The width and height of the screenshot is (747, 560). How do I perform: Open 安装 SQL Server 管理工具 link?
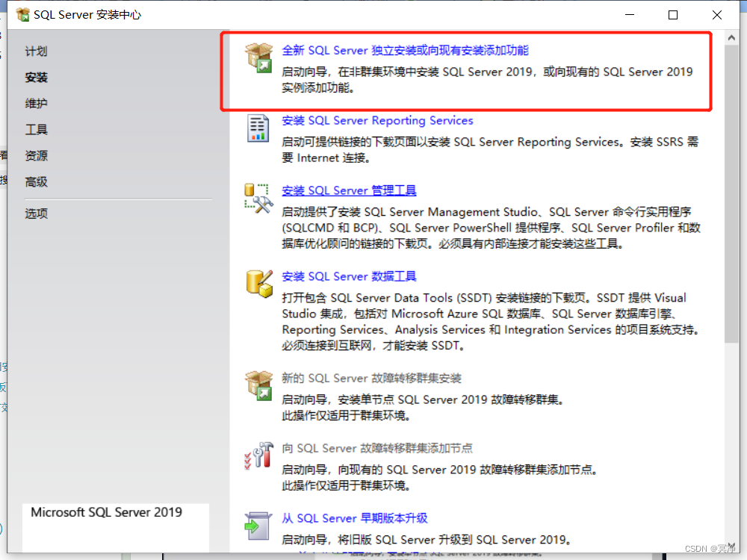pos(349,190)
